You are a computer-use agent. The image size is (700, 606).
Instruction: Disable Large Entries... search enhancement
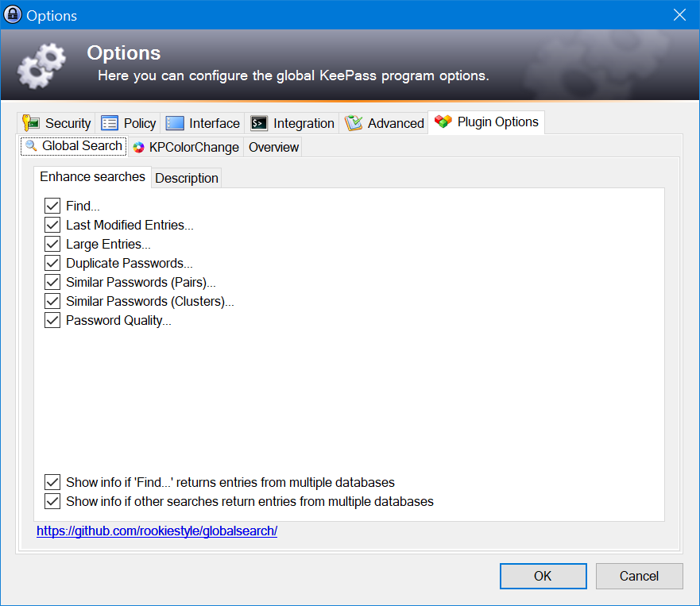[x=52, y=244]
